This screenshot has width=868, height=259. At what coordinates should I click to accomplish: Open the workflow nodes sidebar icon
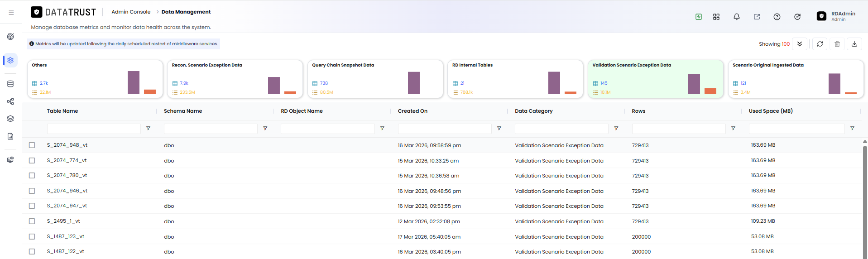coord(10,101)
